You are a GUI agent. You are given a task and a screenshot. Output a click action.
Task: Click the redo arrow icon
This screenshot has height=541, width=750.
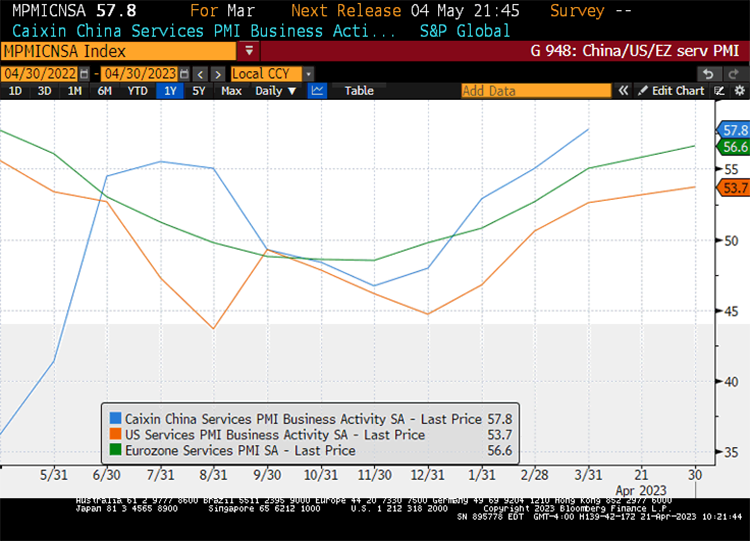pos(734,74)
